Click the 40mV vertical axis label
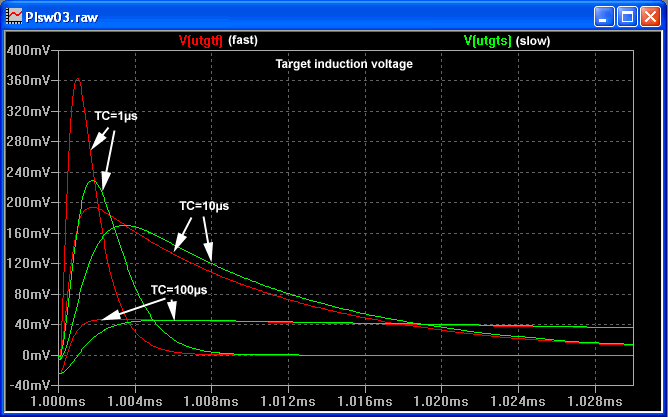This screenshot has width=668, height=417. 32,325
